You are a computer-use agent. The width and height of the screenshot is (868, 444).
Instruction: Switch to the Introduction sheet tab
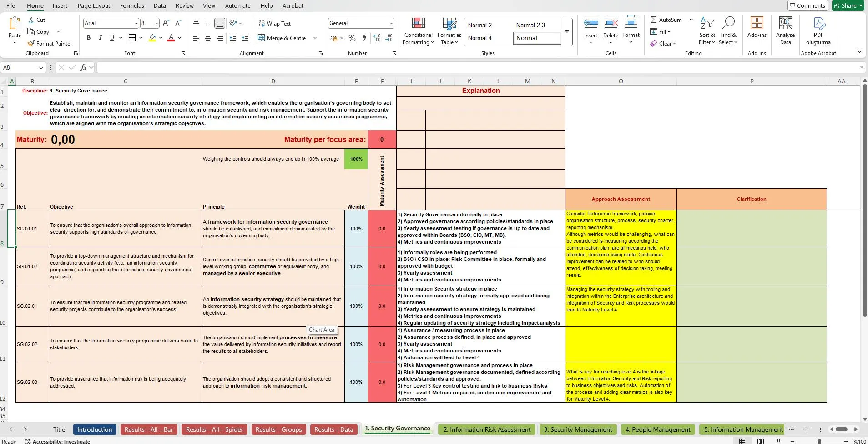pyautogui.click(x=95, y=429)
